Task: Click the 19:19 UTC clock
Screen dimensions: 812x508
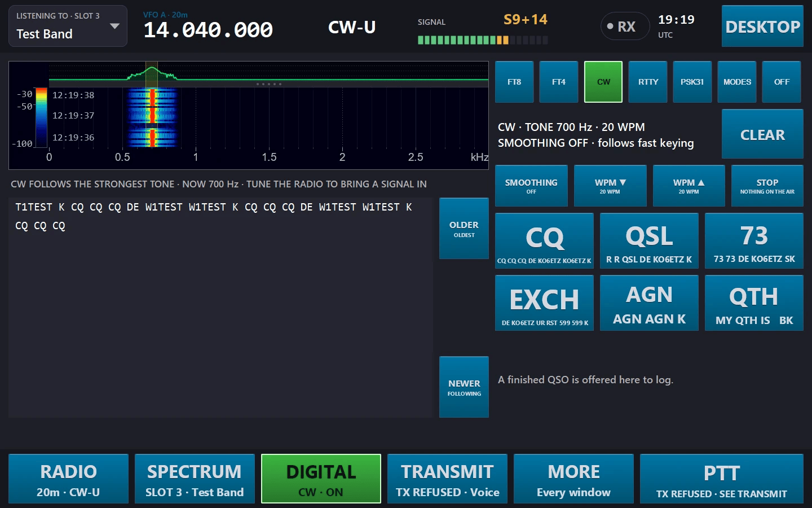Action: [676, 20]
